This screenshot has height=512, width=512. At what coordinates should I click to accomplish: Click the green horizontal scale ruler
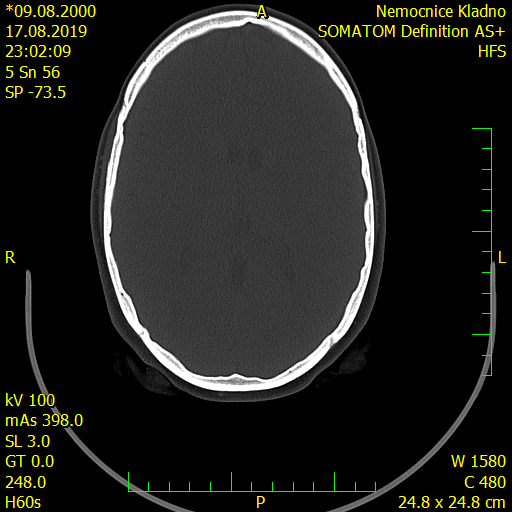252,482
